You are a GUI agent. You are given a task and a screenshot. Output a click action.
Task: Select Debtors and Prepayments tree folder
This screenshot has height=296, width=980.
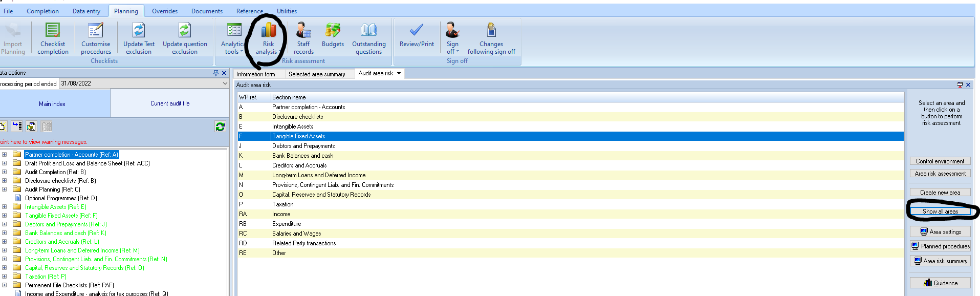tap(66, 224)
